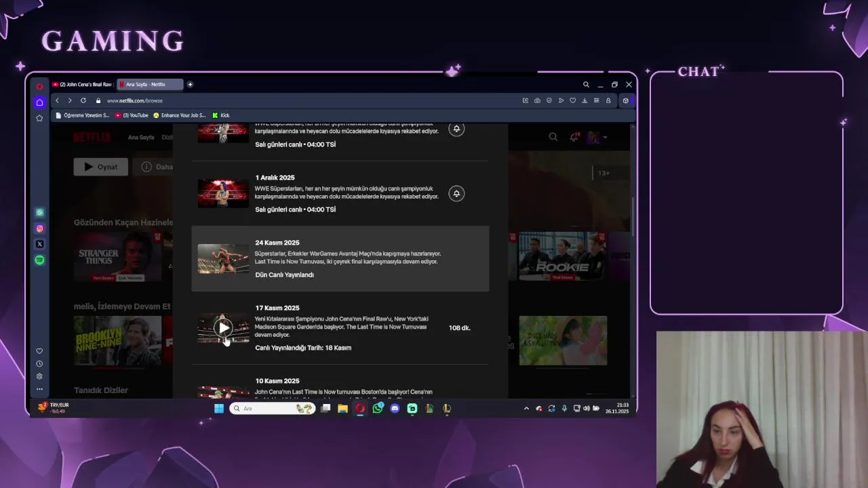The width and height of the screenshot is (868, 488).
Task: Open File Explorer from taskbar
Action: [342, 409]
